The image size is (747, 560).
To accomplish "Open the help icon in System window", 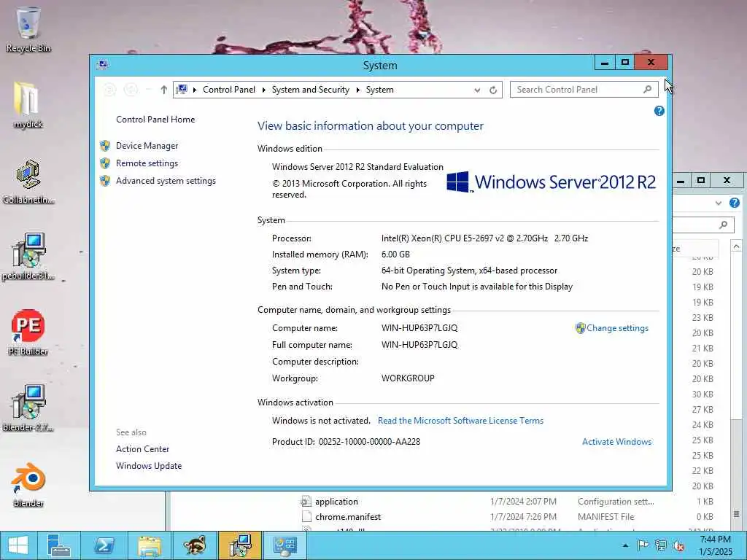I will 659,111.
